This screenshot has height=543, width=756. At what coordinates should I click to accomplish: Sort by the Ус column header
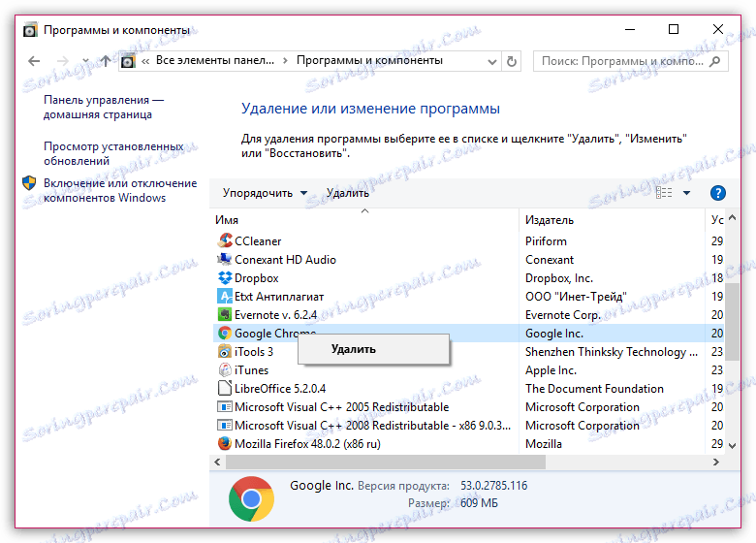717,220
